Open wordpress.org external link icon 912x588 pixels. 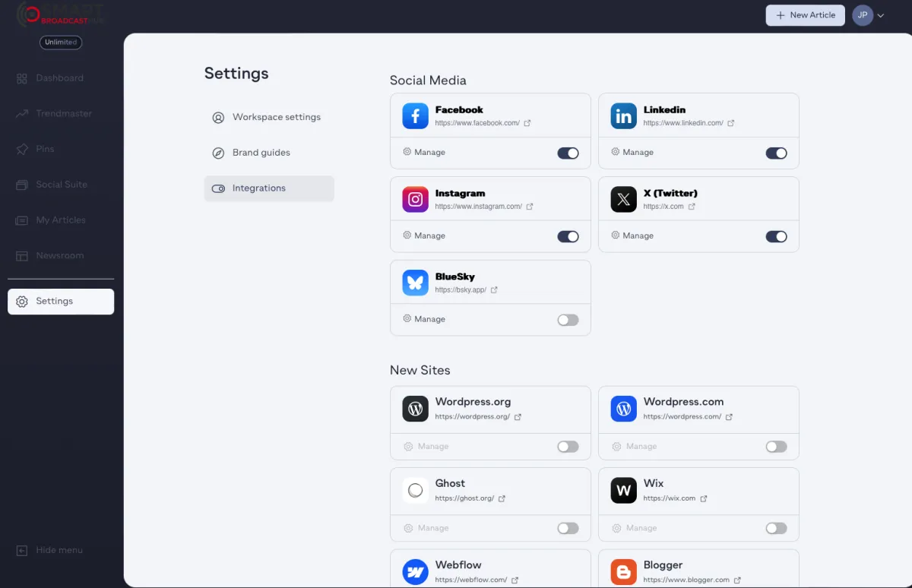[x=518, y=417]
